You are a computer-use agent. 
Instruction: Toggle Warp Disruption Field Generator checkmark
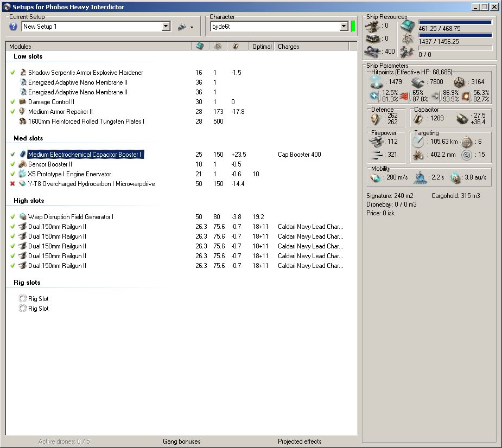click(12, 216)
